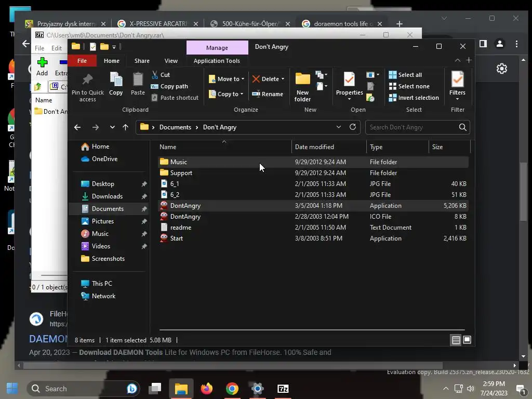Refresh the Don't Angry folder view
Image resolution: width=532 pixels, height=399 pixels.
click(x=353, y=127)
